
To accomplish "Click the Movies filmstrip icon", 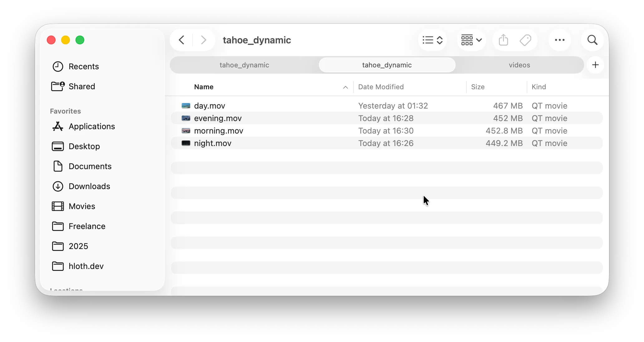I will [x=58, y=206].
